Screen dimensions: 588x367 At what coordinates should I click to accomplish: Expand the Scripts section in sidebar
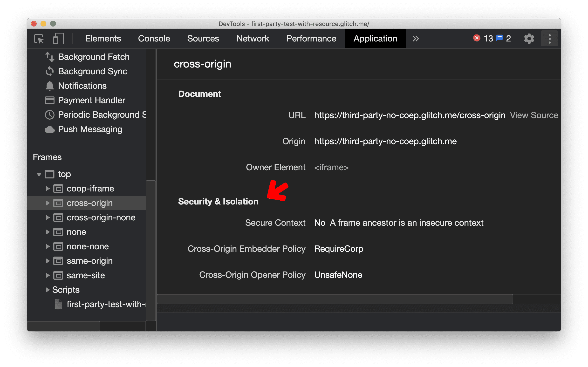click(48, 290)
